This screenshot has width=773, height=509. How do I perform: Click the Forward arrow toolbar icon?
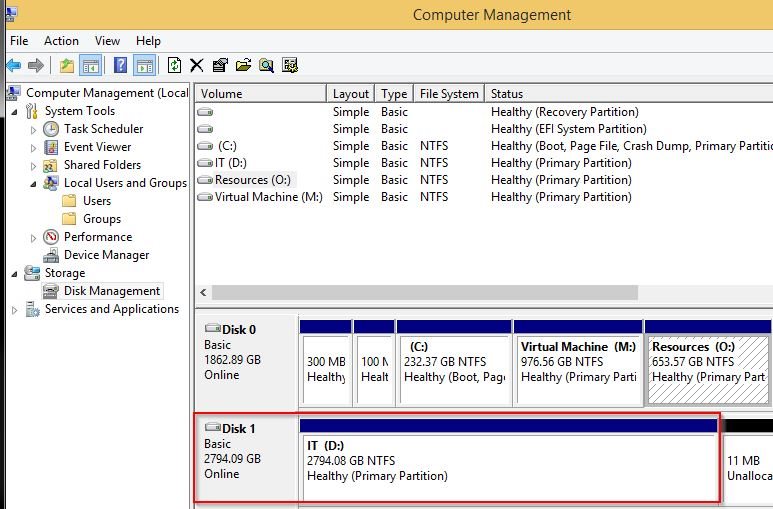pos(35,65)
